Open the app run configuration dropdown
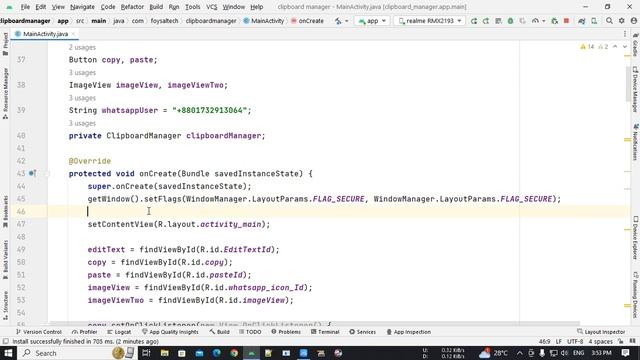 click(372, 21)
